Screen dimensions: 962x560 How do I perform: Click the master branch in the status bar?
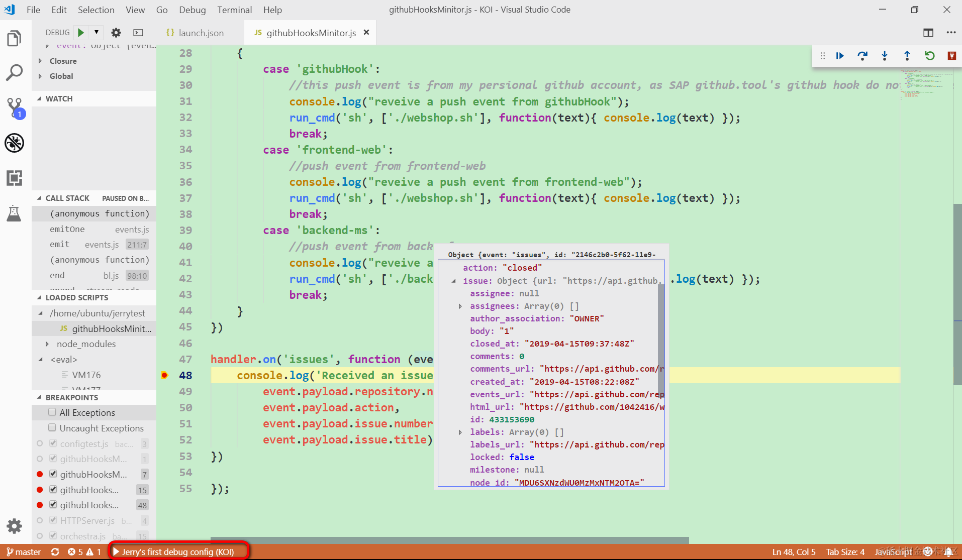click(x=24, y=551)
